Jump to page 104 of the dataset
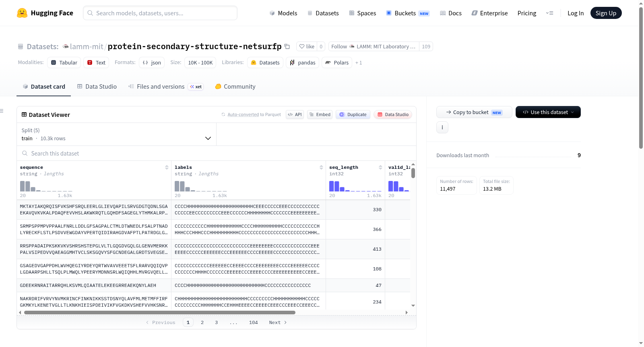Image resolution: width=644 pixels, height=347 pixels. click(x=253, y=322)
